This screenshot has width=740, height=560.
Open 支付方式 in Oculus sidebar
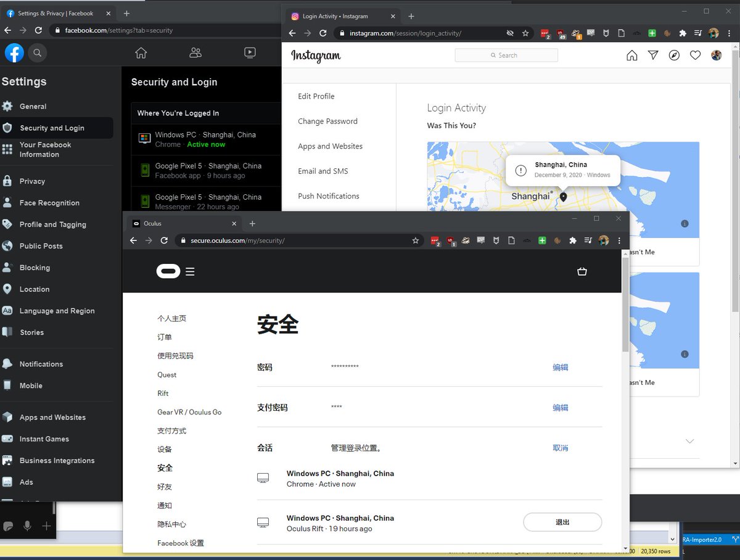coord(171,431)
